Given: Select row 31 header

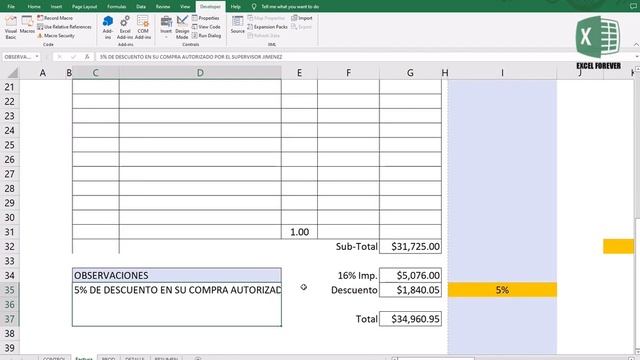Looking at the screenshot, I should 9,232.
